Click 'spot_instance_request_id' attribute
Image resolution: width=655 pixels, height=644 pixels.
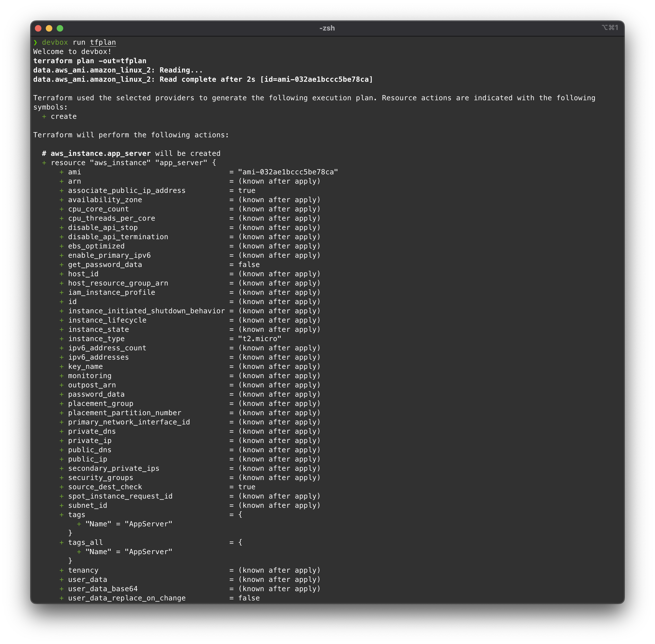click(120, 496)
